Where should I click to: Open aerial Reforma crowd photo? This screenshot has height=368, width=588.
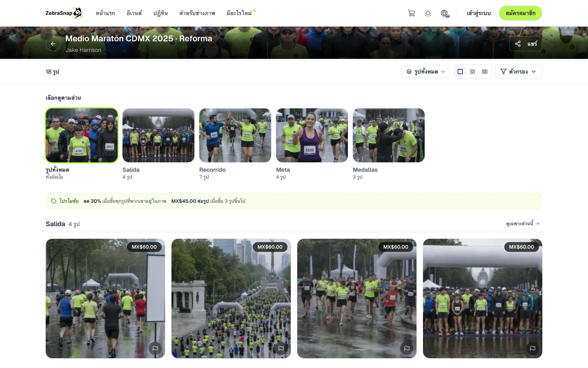click(231, 298)
